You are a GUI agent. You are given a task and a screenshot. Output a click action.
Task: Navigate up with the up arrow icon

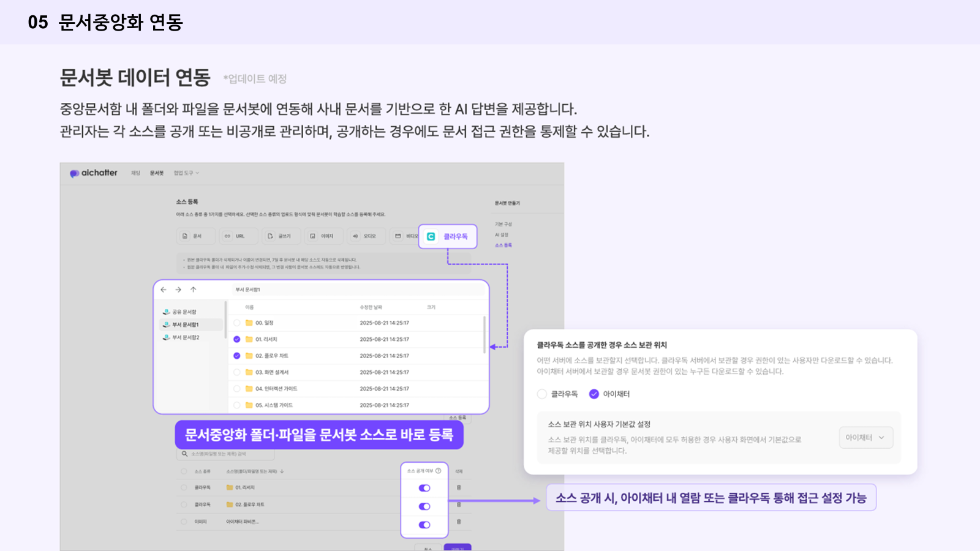(x=193, y=290)
